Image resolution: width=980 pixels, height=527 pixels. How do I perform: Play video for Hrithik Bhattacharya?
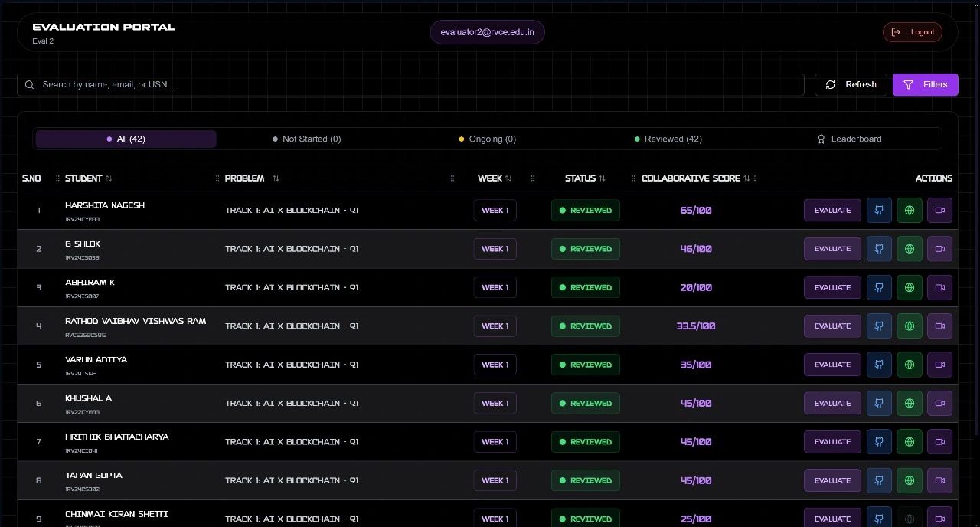pyautogui.click(x=939, y=442)
